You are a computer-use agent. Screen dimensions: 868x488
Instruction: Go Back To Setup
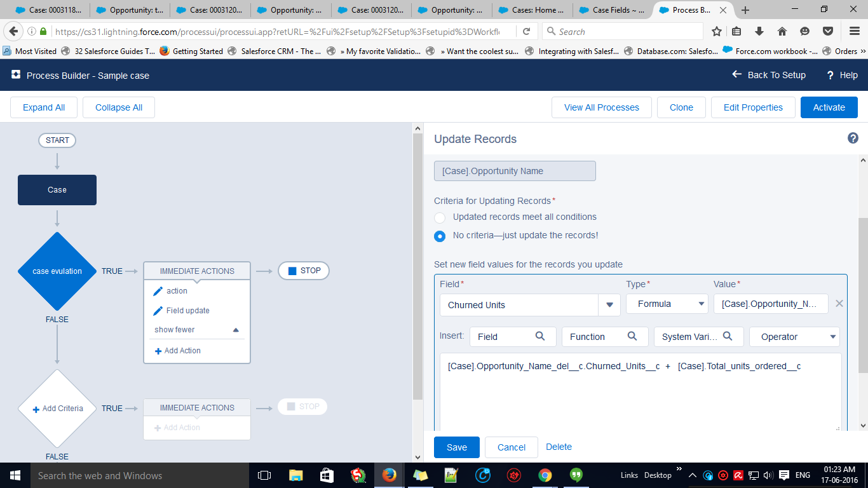coord(769,75)
